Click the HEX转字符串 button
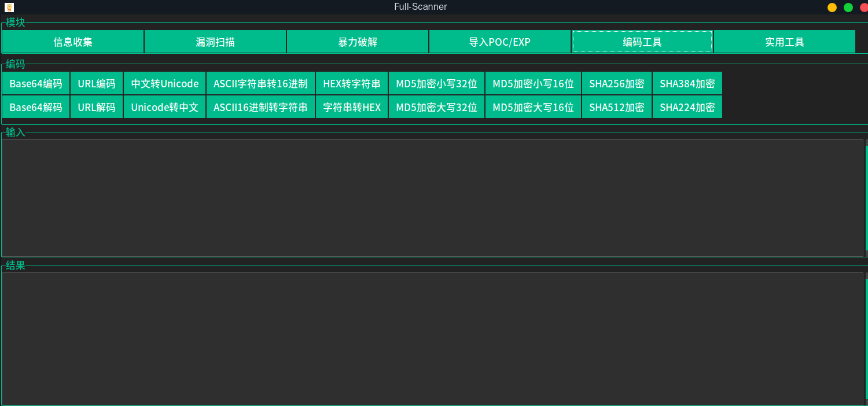 point(352,83)
